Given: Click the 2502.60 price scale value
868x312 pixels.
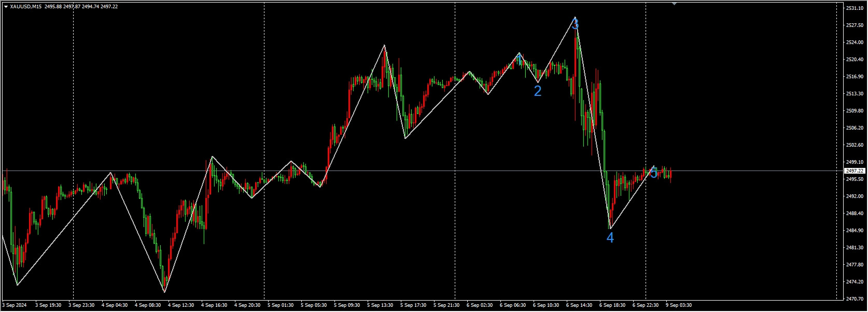Looking at the screenshot, I should [855, 145].
